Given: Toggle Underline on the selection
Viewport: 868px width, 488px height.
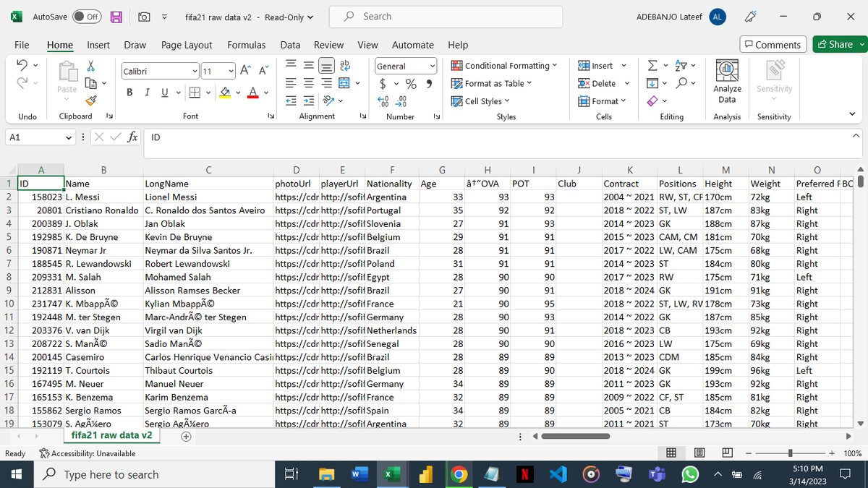Looking at the screenshot, I should [164, 93].
